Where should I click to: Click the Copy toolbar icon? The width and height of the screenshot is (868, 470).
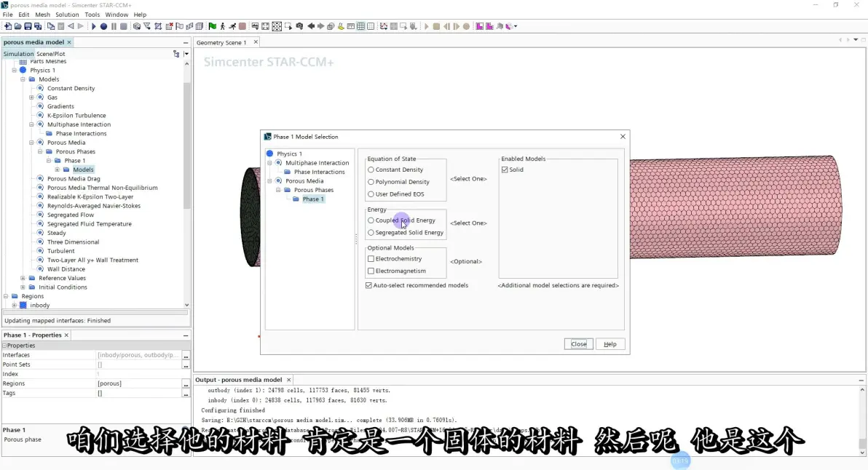tap(51, 26)
